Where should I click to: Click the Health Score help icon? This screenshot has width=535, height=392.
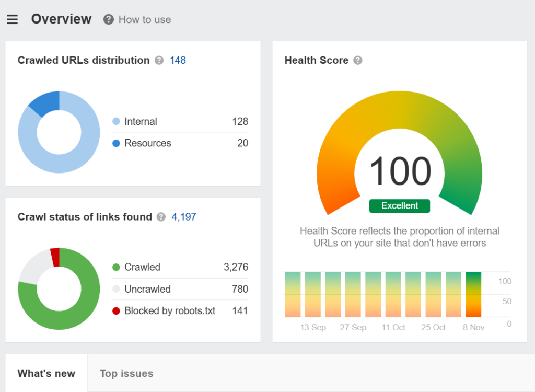point(358,61)
